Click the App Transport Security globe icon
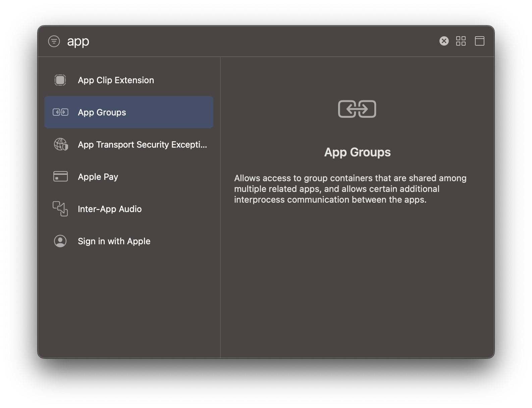The height and width of the screenshot is (408, 532). pos(61,144)
